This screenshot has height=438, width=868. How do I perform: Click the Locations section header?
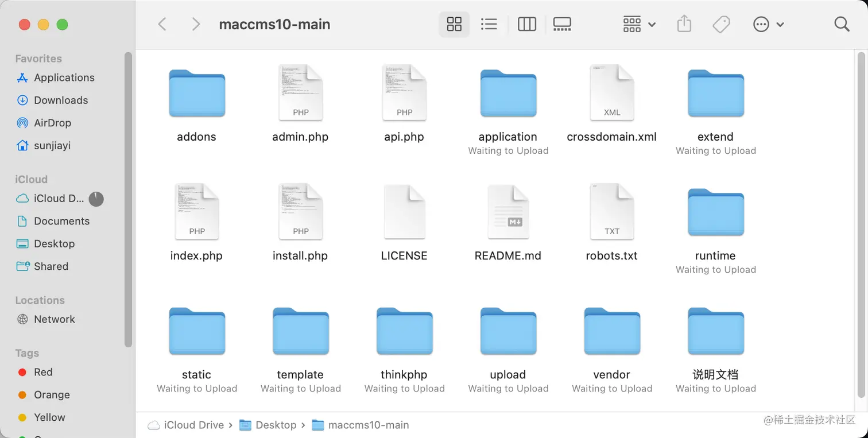[x=40, y=300]
